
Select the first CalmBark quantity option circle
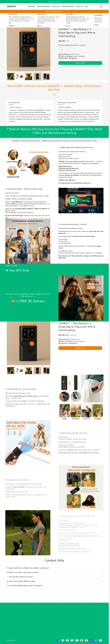[x=60, y=49]
